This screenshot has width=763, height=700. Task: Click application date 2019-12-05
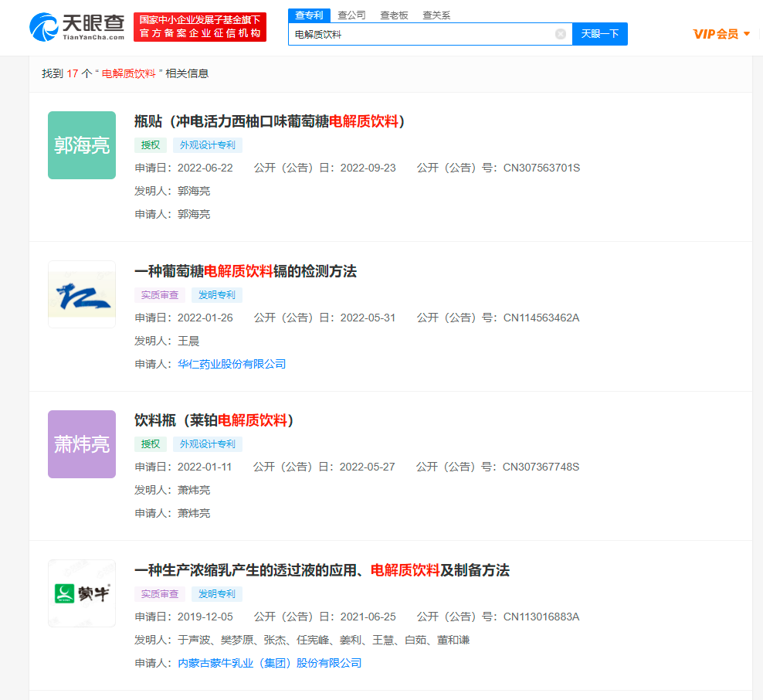click(x=205, y=617)
